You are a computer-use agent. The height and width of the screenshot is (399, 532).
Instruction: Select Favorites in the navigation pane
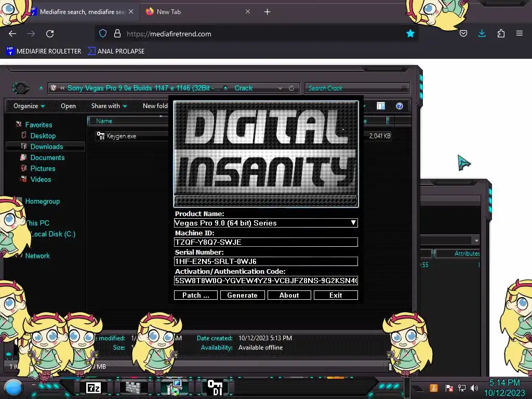tap(38, 125)
